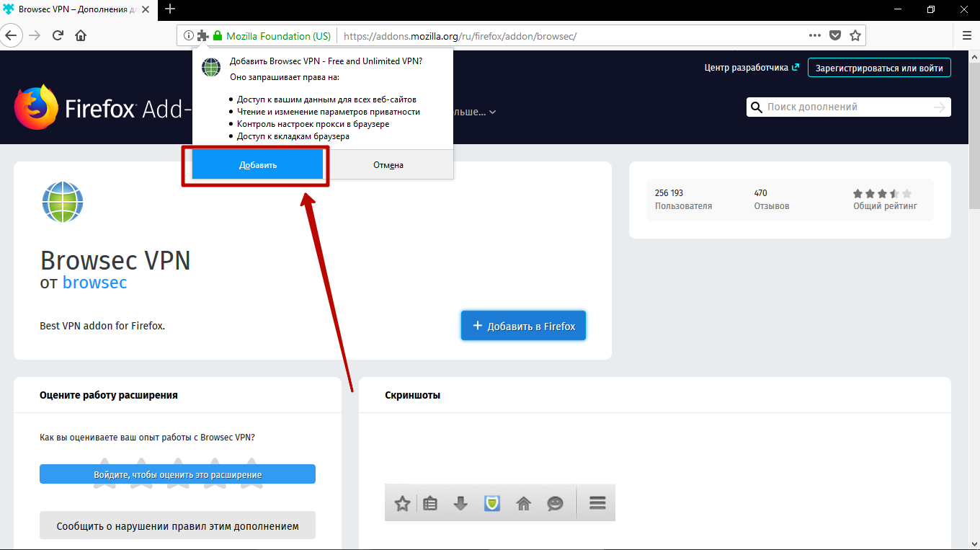Click the magnifier icon in addon search

[x=757, y=107]
